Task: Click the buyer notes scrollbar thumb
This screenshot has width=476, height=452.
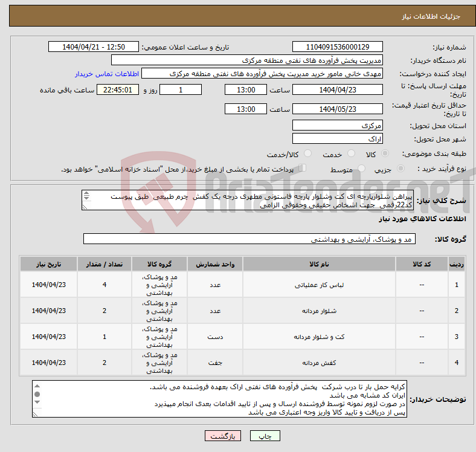Action: tap(37, 394)
